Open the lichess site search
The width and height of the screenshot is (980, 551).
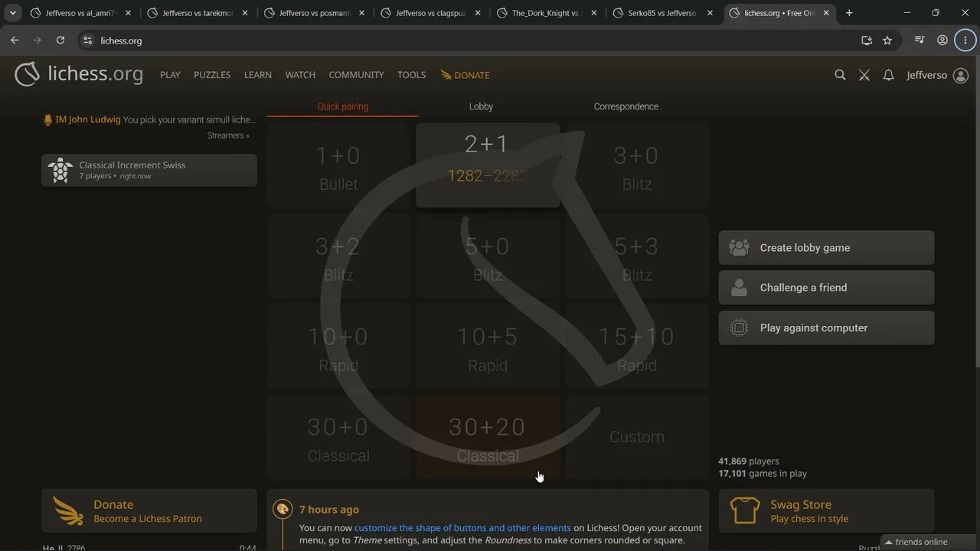point(840,75)
